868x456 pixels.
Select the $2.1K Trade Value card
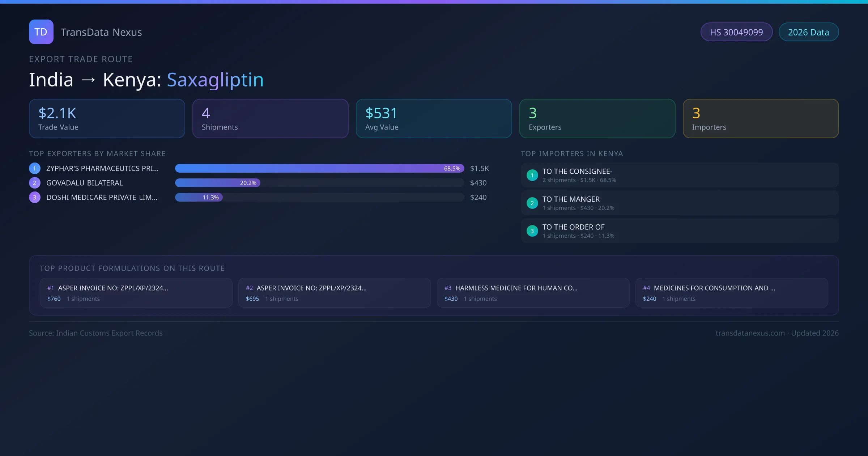point(107,119)
